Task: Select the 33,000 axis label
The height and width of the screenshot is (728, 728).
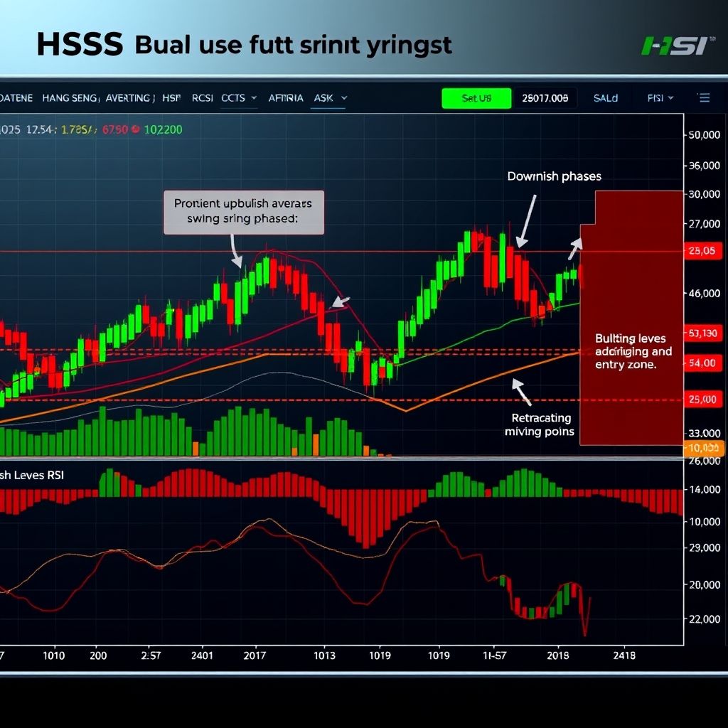Action: click(704, 433)
